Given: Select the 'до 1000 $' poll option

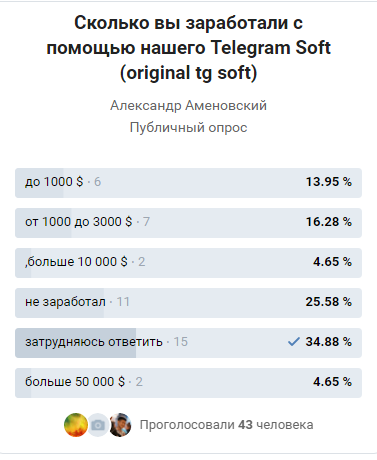Looking at the screenshot, I should pos(188,183).
